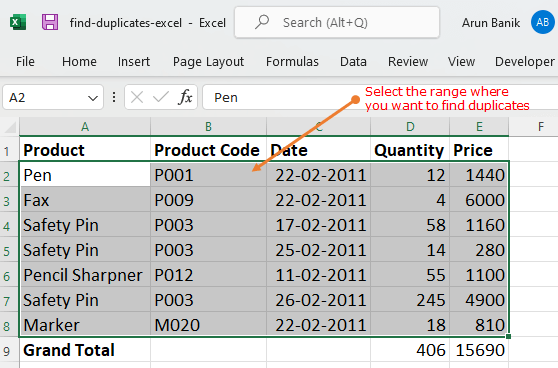The width and height of the screenshot is (558, 368).
Task: Click the Quantity header cell
Action: 410,150
